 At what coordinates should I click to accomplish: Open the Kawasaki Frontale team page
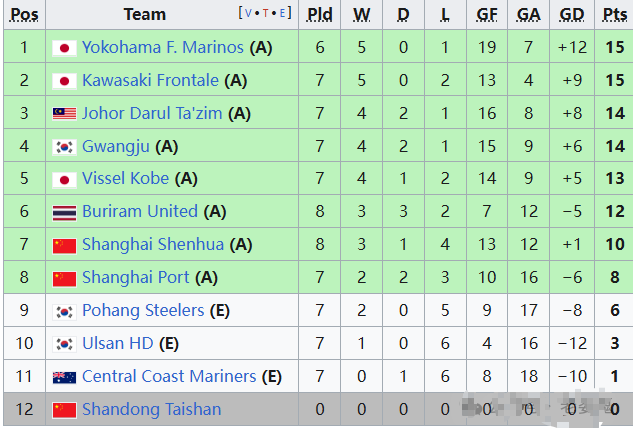[151, 81]
